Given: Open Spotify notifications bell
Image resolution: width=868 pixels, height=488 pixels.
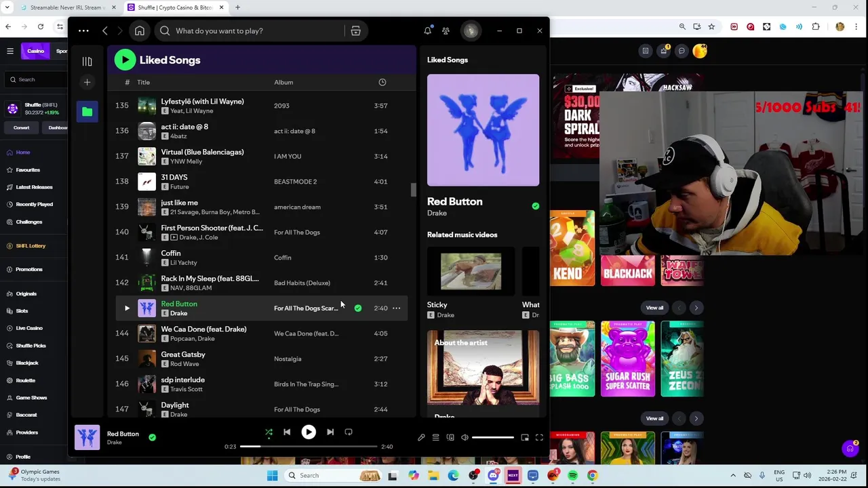Looking at the screenshot, I should (428, 30).
